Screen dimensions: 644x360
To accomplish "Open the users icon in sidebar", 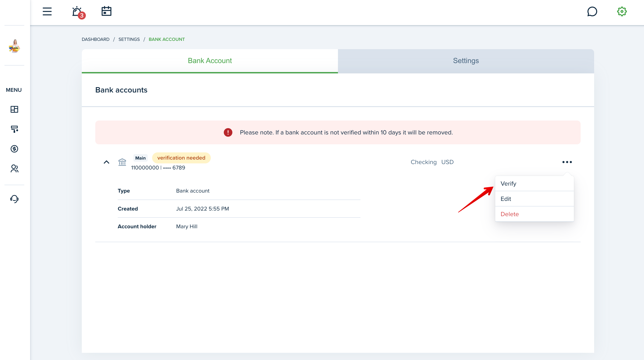I will tap(14, 169).
